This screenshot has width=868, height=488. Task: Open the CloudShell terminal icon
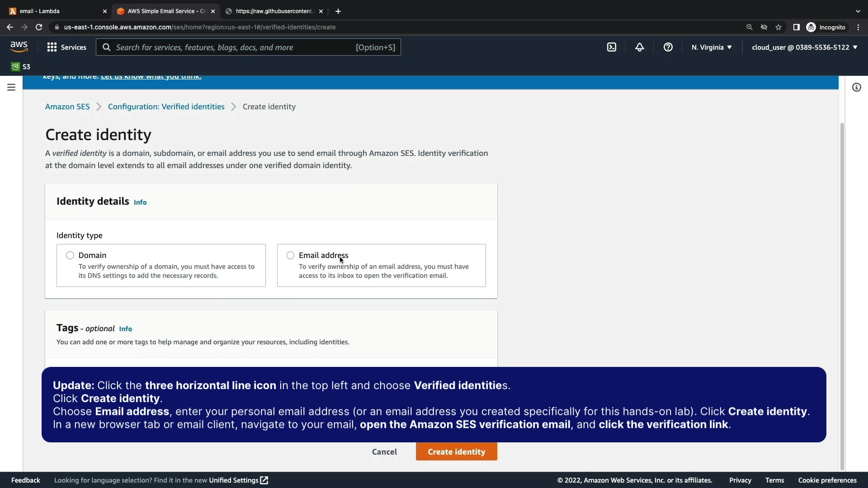(x=611, y=47)
